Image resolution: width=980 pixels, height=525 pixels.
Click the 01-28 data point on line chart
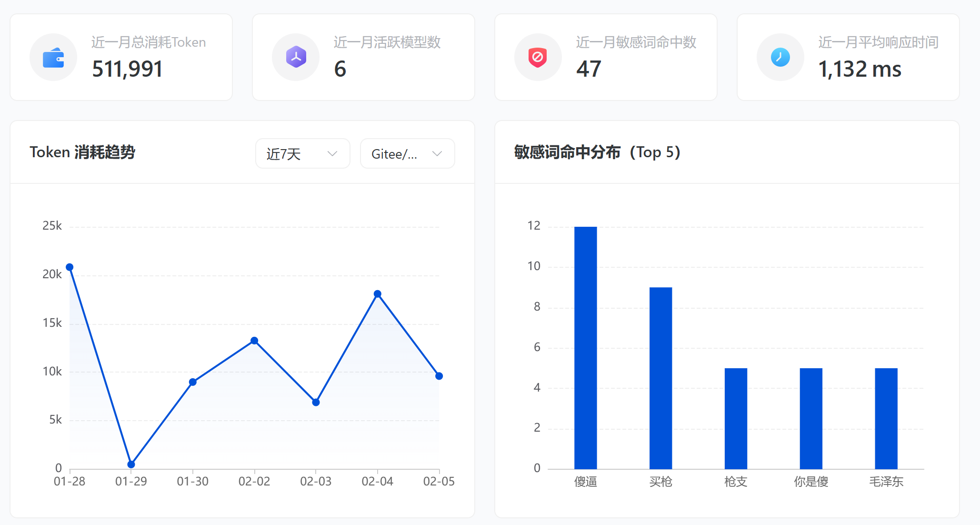[70, 267]
